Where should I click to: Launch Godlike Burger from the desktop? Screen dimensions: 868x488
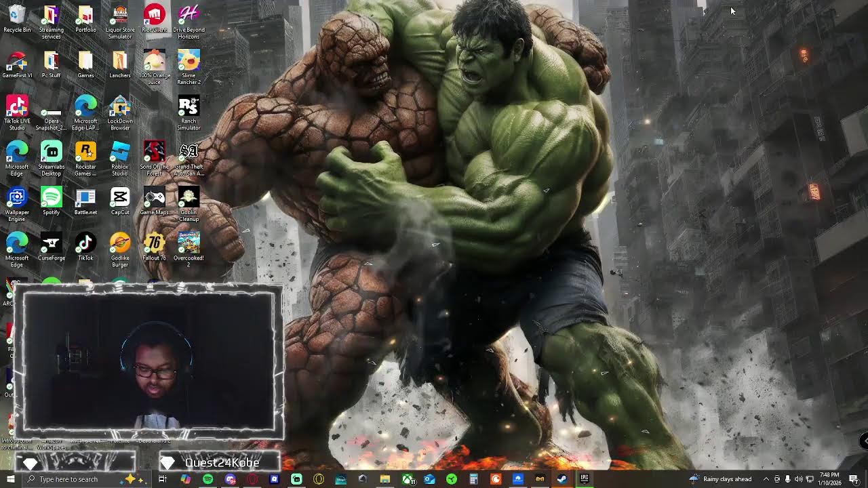(x=120, y=250)
